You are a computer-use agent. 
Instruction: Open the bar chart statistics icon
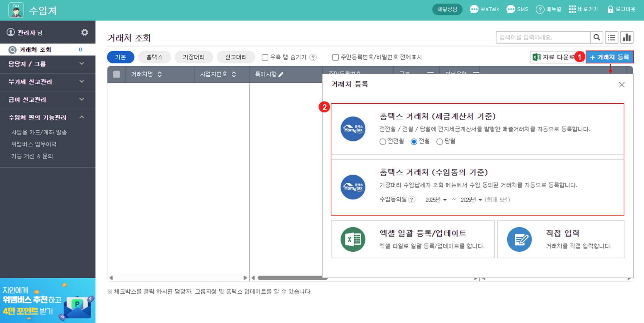pyautogui.click(x=627, y=38)
